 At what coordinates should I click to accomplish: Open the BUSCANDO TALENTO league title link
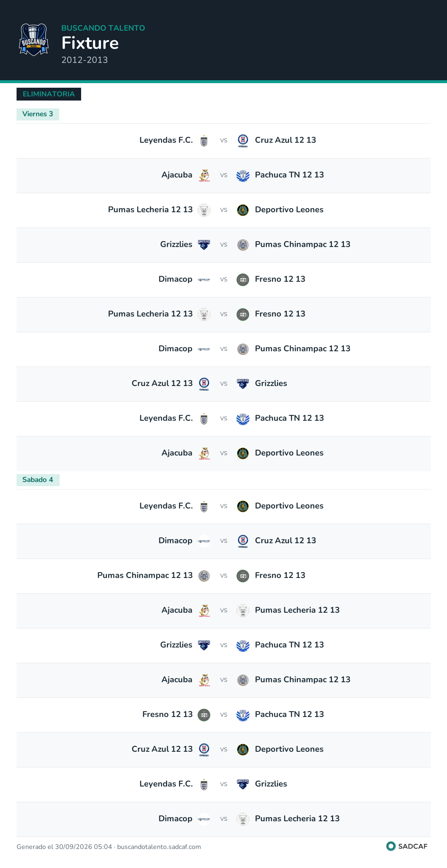click(x=103, y=28)
